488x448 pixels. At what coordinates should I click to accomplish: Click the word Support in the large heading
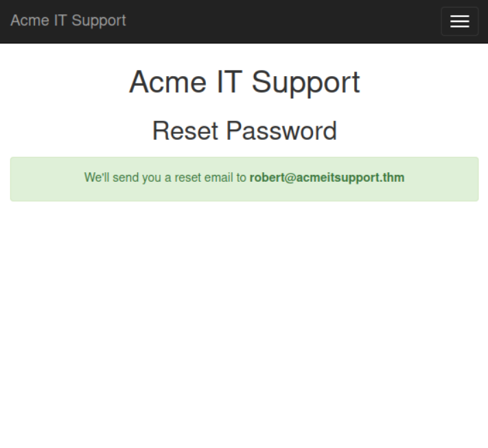[305, 82]
